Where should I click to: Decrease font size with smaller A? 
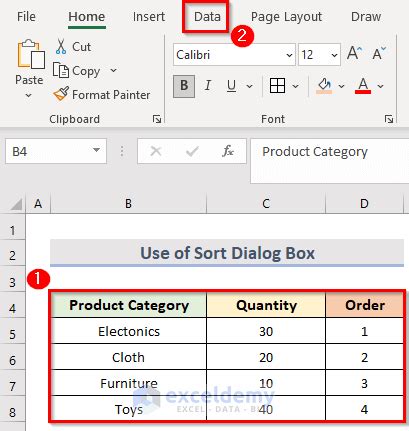[x=379, y=53]
